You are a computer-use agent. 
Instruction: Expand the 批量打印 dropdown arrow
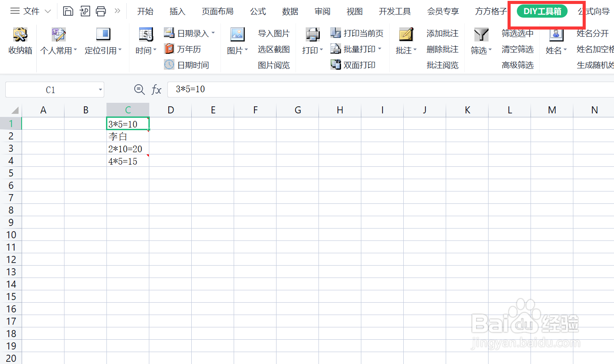coord(379,49)
